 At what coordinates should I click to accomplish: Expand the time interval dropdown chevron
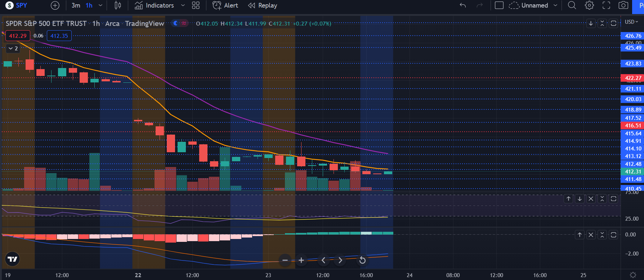100,5
